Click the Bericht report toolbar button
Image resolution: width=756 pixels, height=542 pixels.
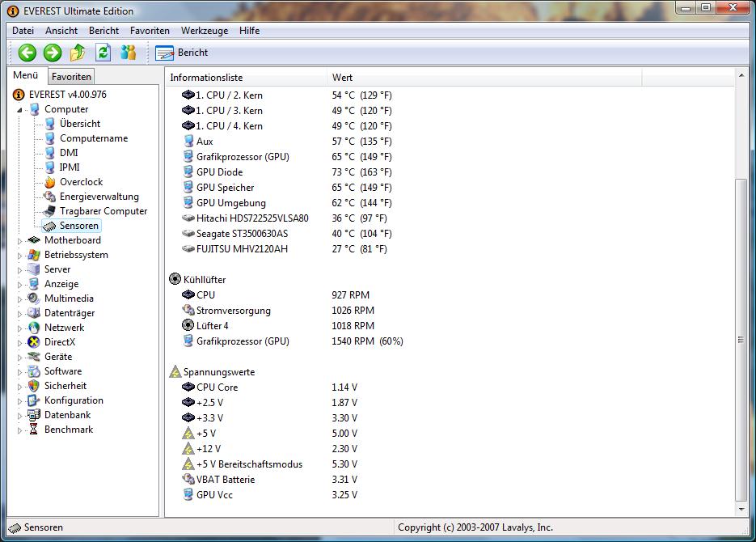(x=182, y=53)
